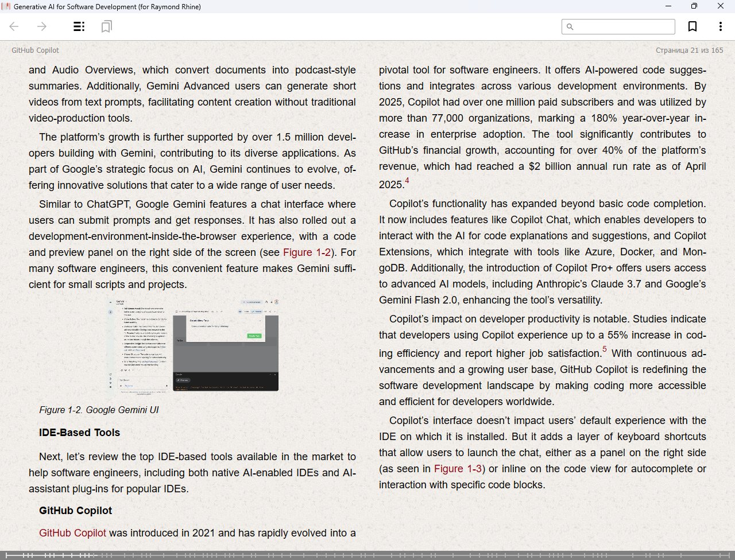Open the GitHub Copilot hyperlink
Viewport: 735px width, 560px height.
click(x=72, y=533)
